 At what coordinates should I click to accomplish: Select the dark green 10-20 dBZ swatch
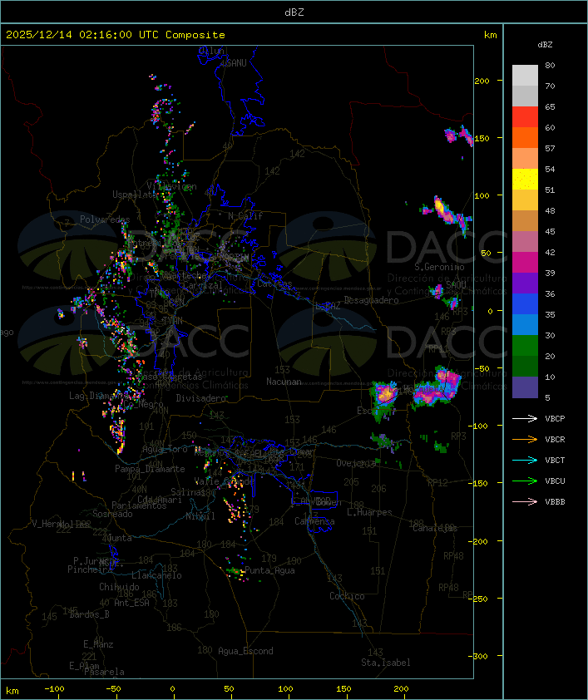click(x=525, y=366)
